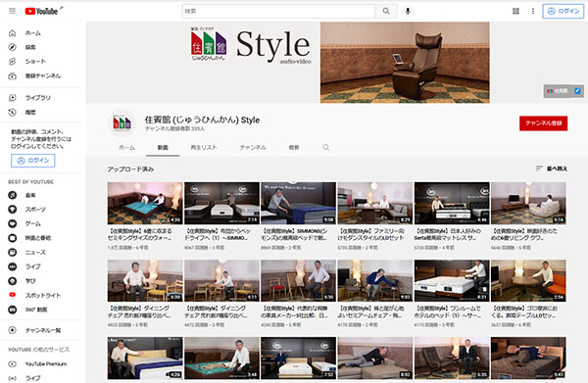Switch to 概要 tab
588x383 pixels.
tap(294, 148)
